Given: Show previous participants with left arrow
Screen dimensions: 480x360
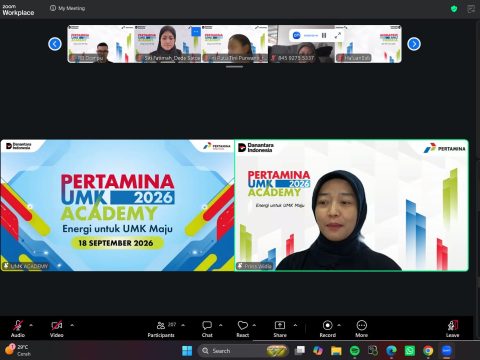Looking at the screenshot, I should [x=55, y=44].
